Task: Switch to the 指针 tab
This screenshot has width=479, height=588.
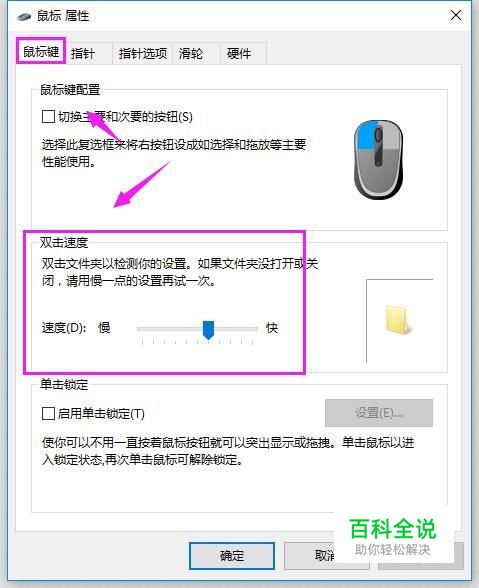Action: (x=83, y=53)
